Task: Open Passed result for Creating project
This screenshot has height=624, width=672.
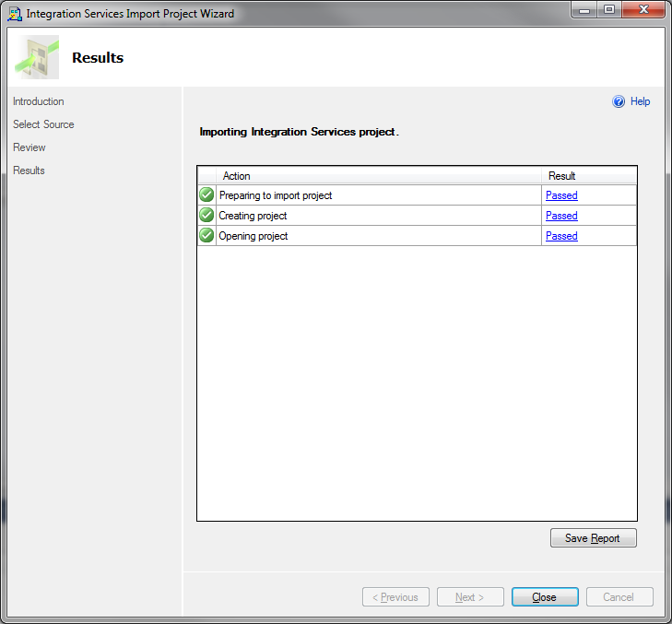Action: (561, 216)
